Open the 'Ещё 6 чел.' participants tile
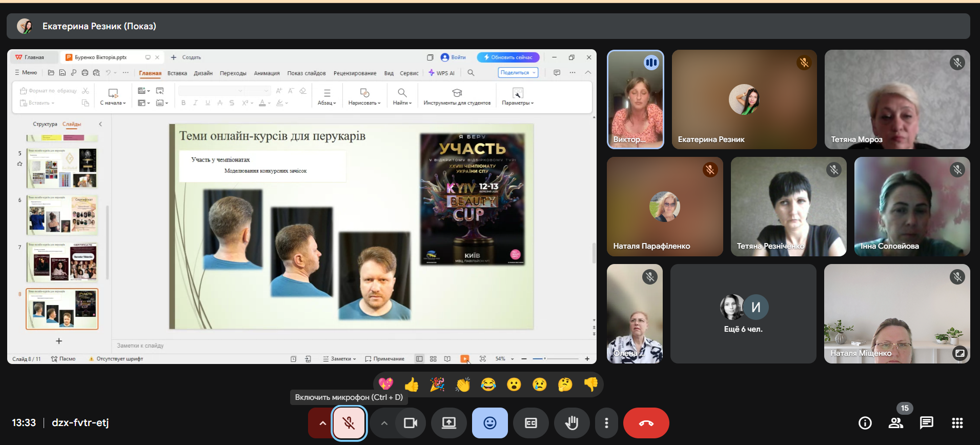 click(743, 314)
